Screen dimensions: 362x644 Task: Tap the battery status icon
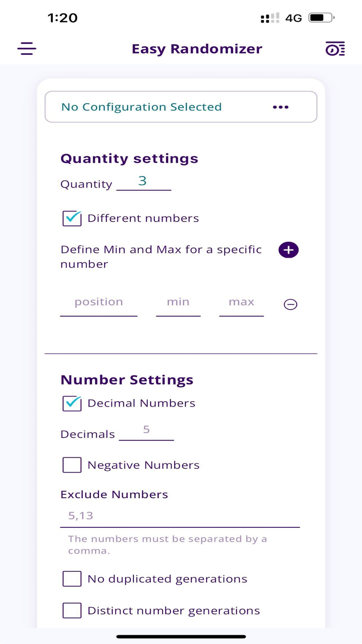click(x=321, y=18)
